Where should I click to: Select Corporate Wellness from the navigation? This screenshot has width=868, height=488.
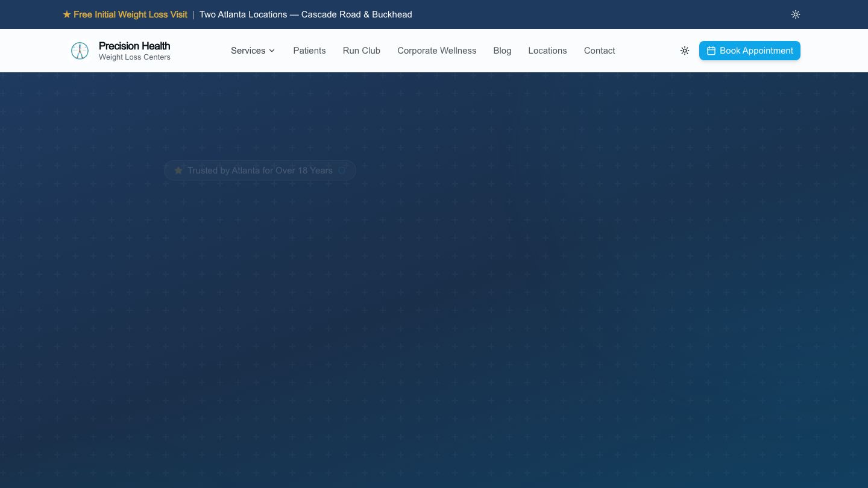[x=436, y=51]
